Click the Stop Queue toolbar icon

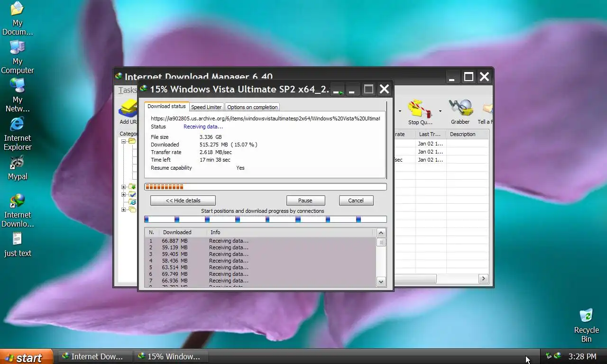click(x=420, y=109)
